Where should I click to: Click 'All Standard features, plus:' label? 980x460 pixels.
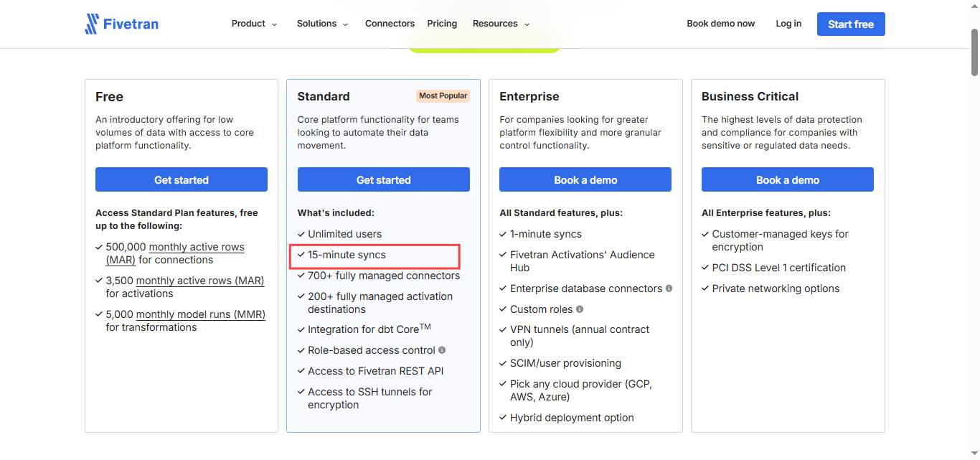561,213
